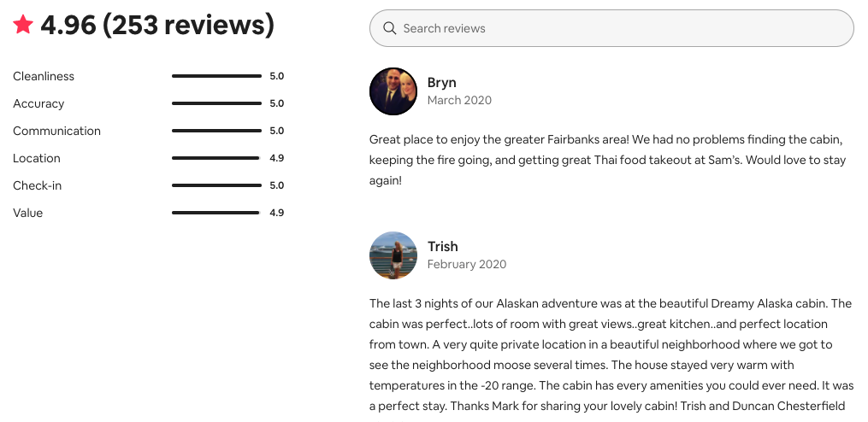Click the Location rating bar
This screenshot has width=868, height=422.
[216, 158]
